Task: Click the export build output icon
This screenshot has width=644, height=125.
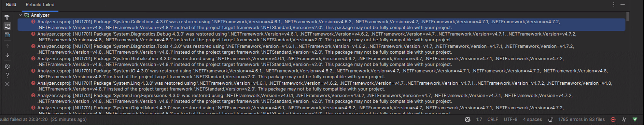Action: pos(7,35)
